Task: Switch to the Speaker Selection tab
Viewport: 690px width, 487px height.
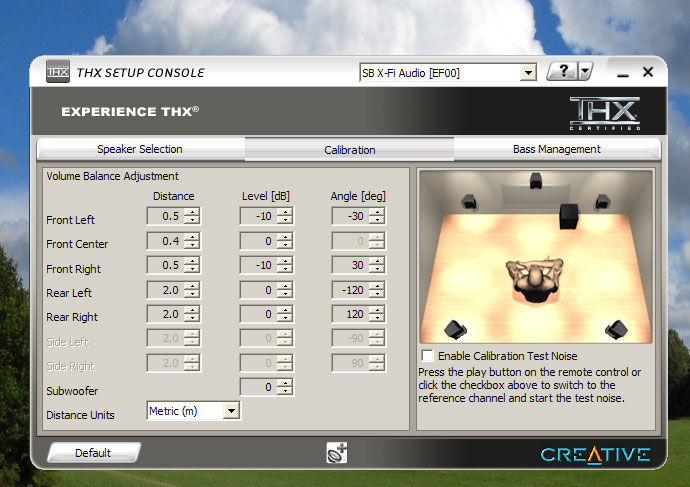Action: coord(140,149)
